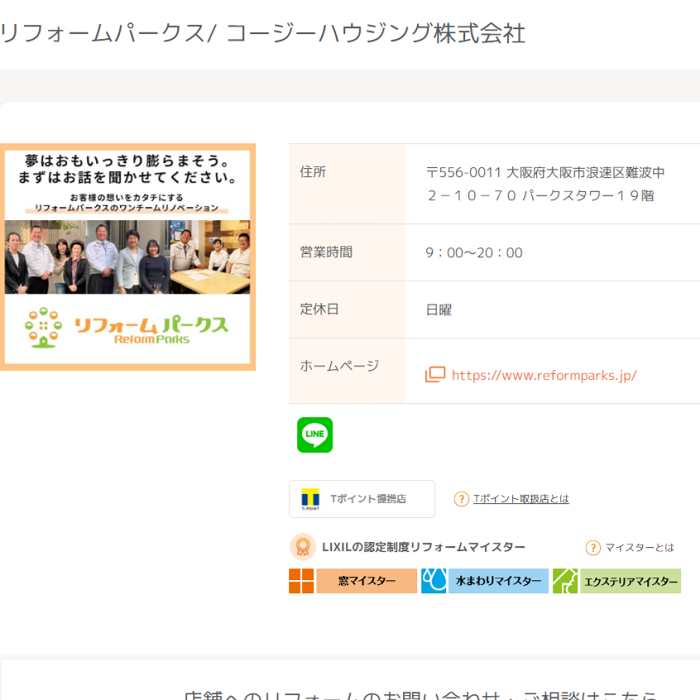
Task: Open the reformparks.jp homepage link
Action: [544, 376]
